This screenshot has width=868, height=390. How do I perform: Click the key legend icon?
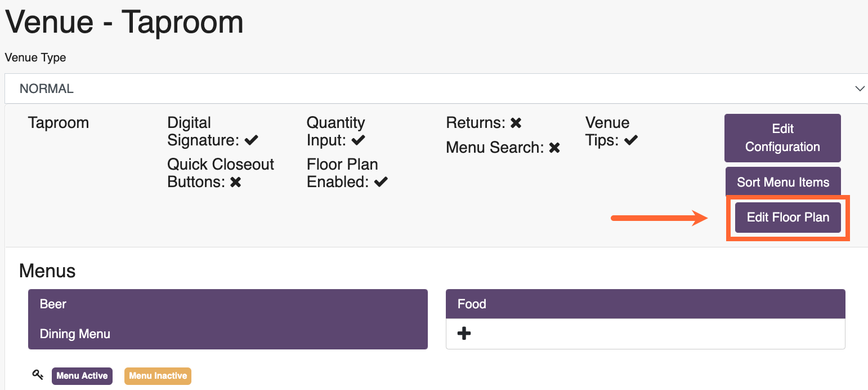click(38, 375)
